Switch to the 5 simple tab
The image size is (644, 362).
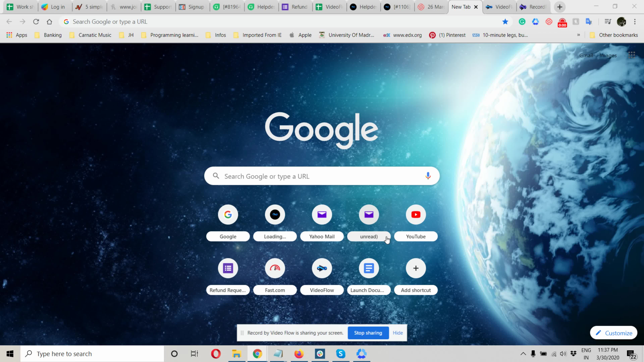90,7
